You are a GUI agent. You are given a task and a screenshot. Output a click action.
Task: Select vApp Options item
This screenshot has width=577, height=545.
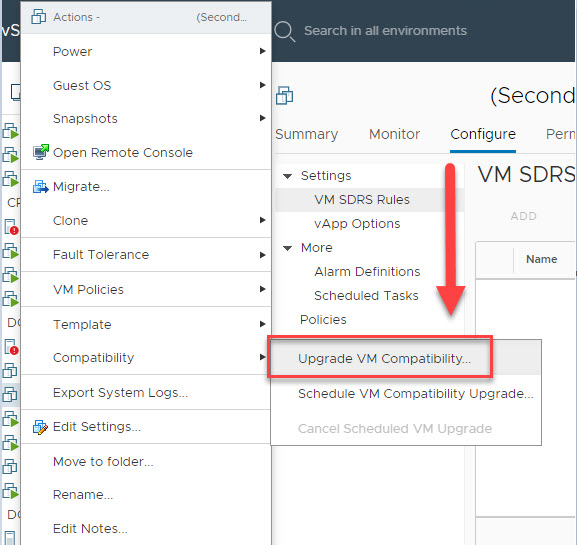357,224
